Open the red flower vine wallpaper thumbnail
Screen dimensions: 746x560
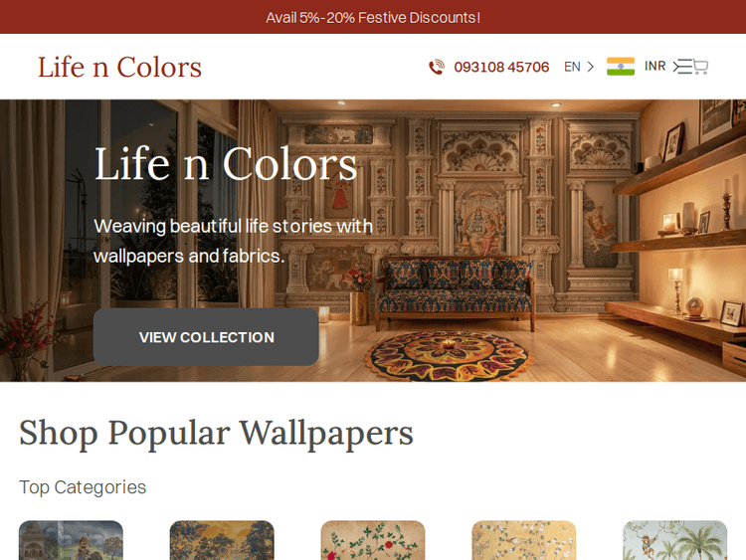click(373, 540)
